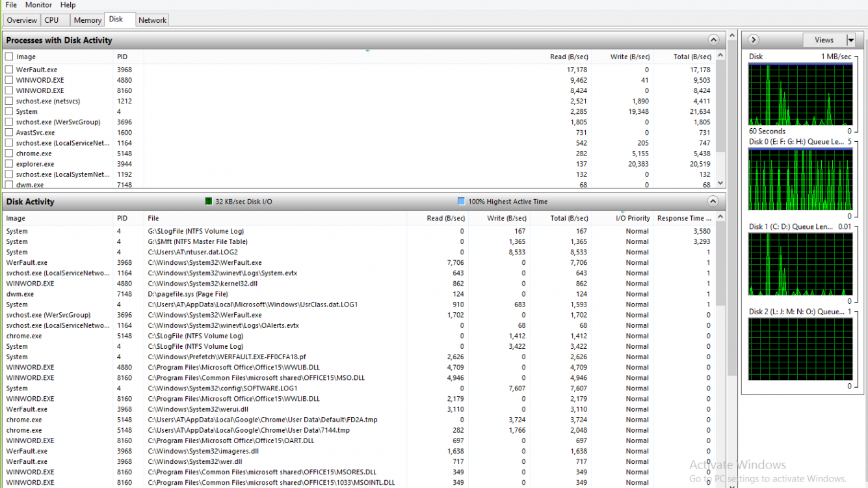Open the Help menu
The image size is (868, 488).
[68, 5]
